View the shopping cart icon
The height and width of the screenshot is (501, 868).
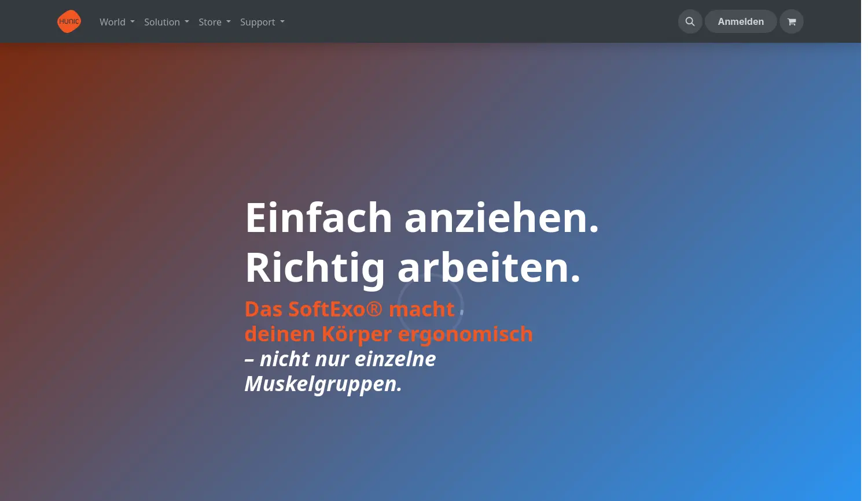(x=791, y=21)
